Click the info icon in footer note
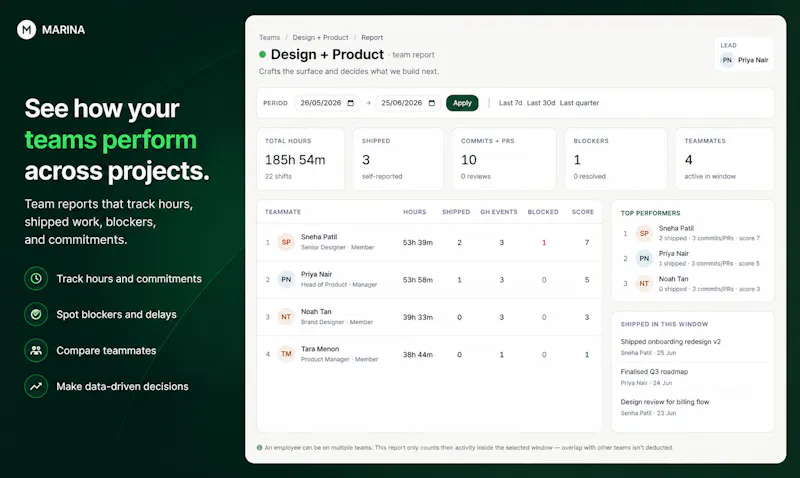The width and height of the screenshot is (800, 478). [x=260, y=447]
